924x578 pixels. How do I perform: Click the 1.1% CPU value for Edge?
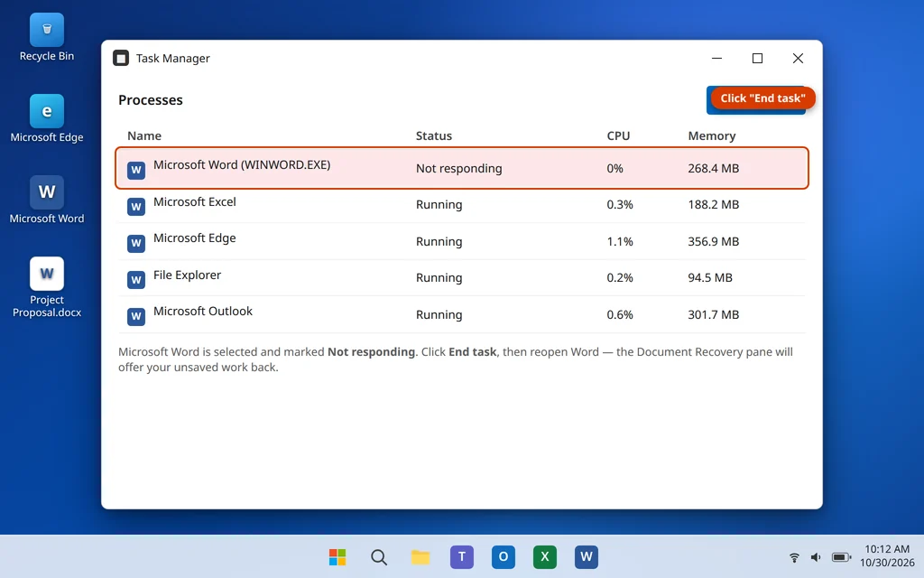(x=620, y=242)
